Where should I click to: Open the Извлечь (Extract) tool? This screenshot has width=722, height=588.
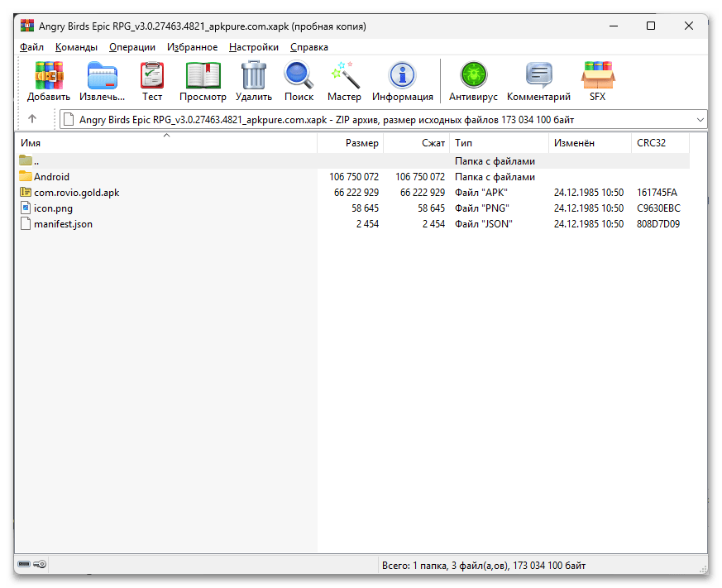[103, 75]
